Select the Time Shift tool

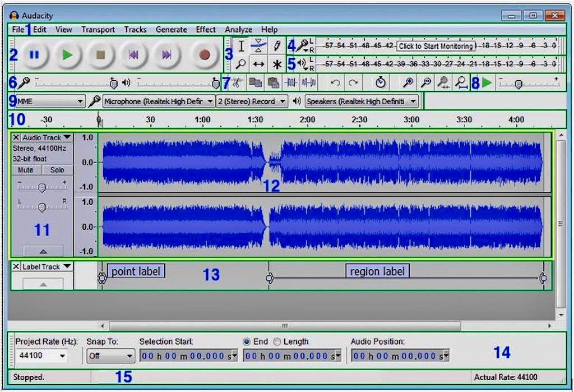[258, 64]
